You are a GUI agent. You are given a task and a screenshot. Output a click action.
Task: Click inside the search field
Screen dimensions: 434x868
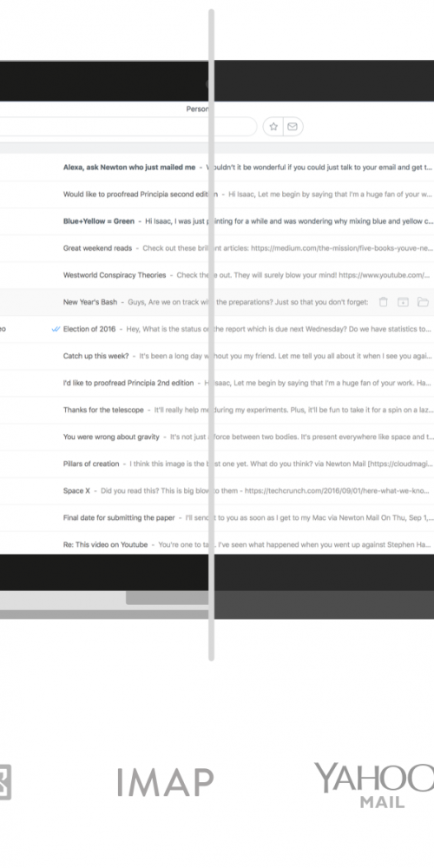point(128,127)
